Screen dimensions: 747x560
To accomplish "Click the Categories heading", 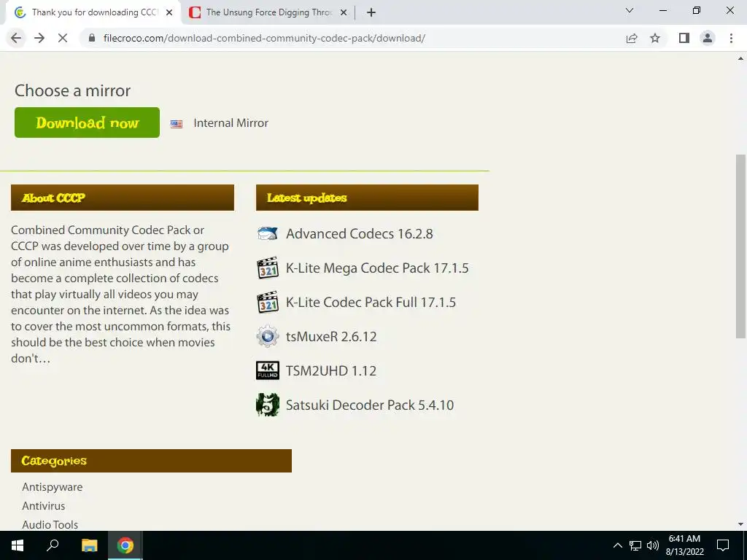I will 151,461.
